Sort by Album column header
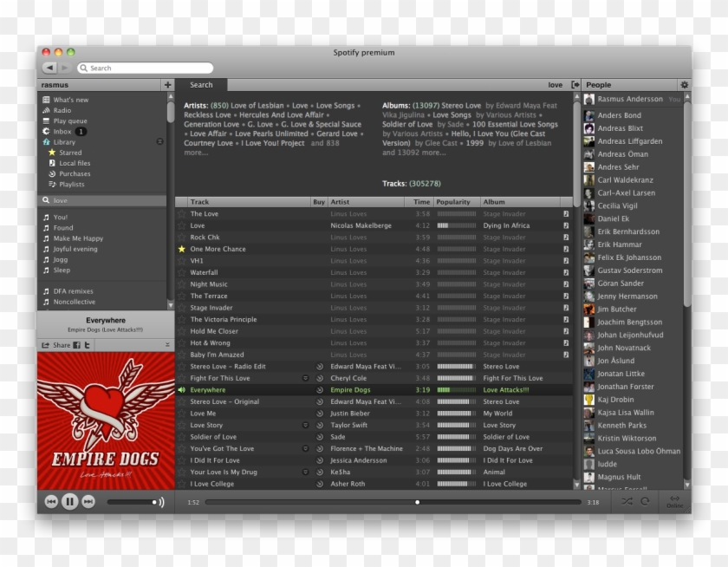The image size is (728, 567). tap(520, 202)
